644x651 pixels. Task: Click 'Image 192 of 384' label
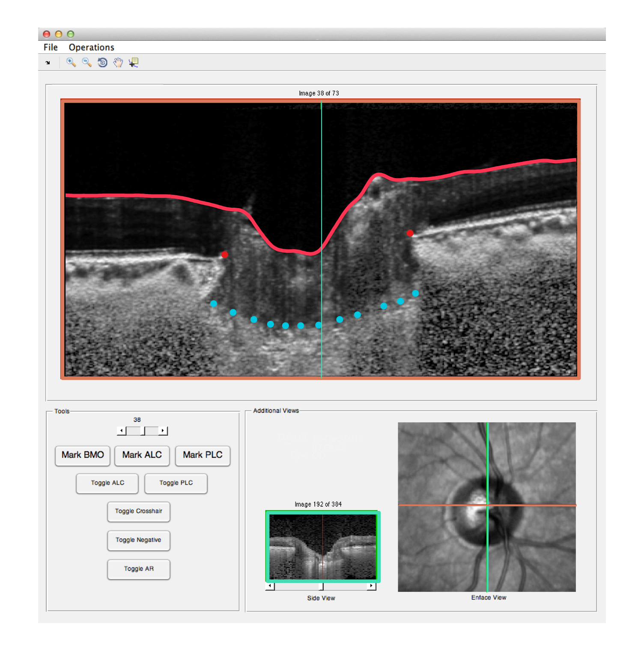click(x=318, y=504)
